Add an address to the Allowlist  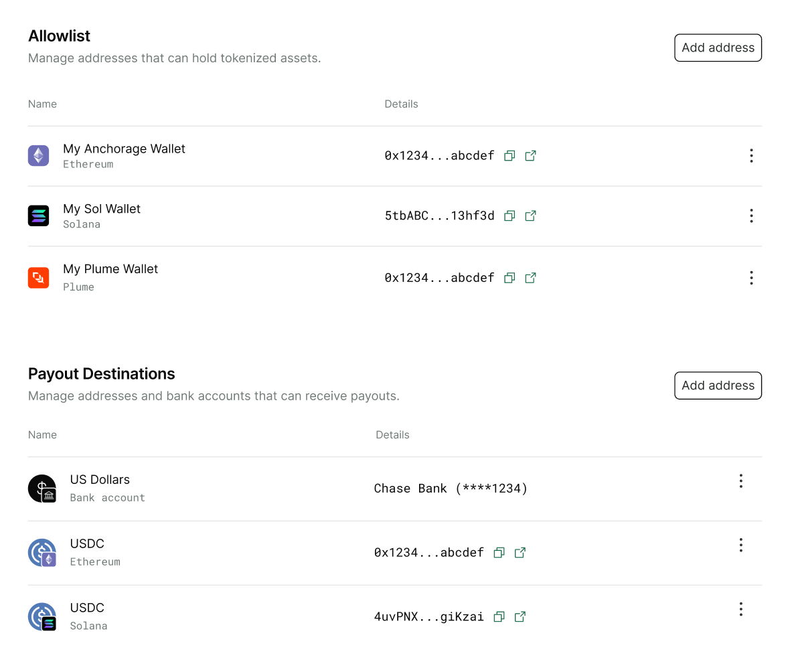[x=718, y=48]
